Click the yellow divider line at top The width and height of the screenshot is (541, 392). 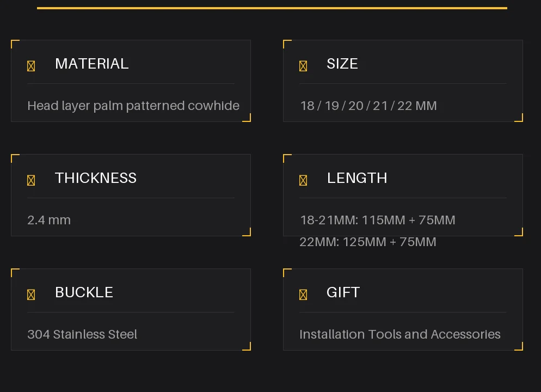(272, 8)
